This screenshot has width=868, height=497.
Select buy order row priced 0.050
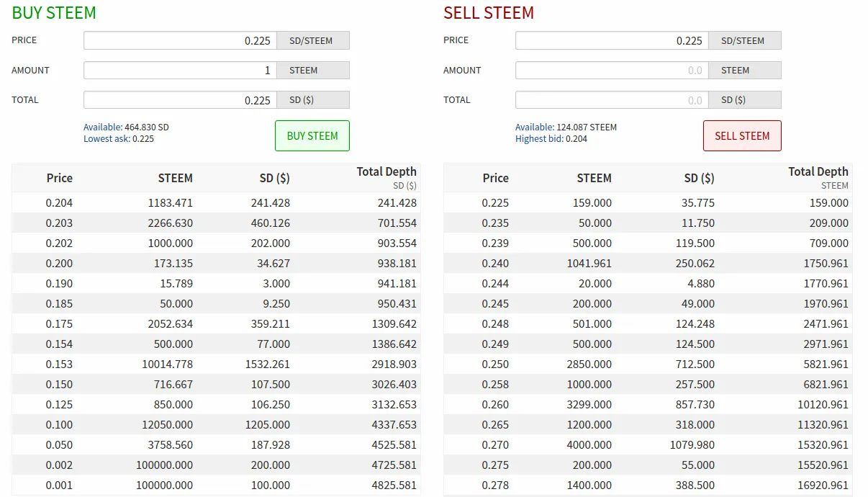(217, 445)
